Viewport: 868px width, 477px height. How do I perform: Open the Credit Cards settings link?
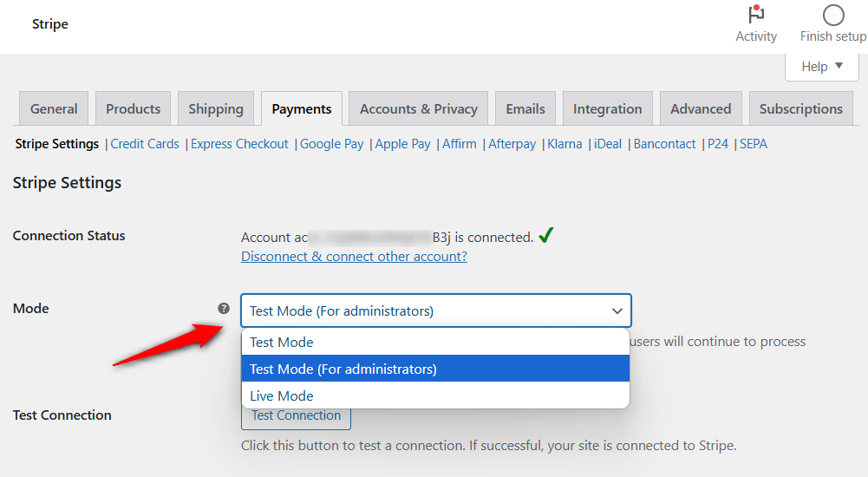point(145,144)
